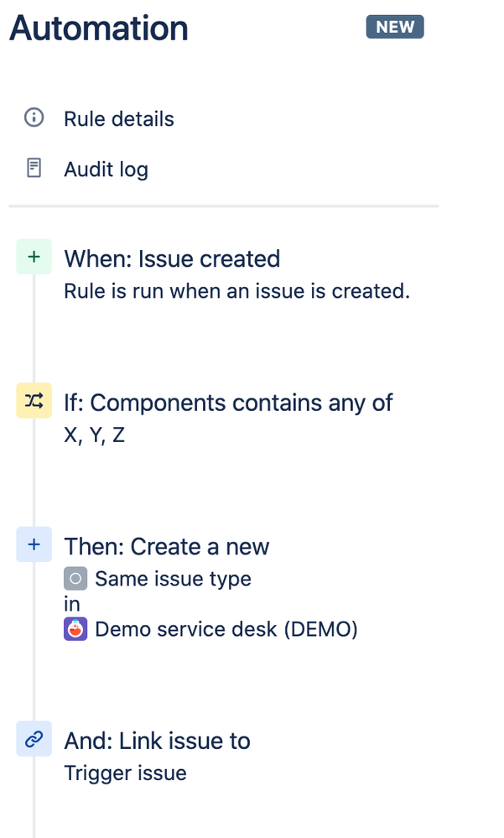Click the blue plus create-issue action icon
504x838 pixels.
(x=34, y=545)
